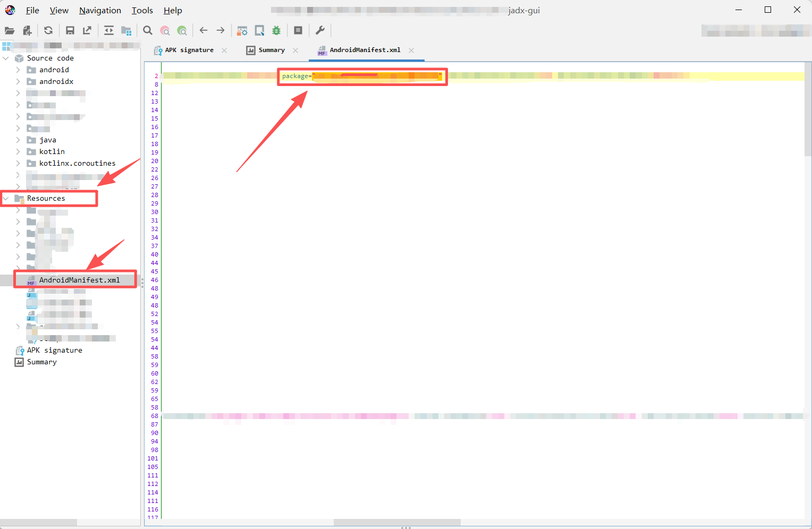Open the Tools menu
812x529 pixels.
[x=142, y=11]
